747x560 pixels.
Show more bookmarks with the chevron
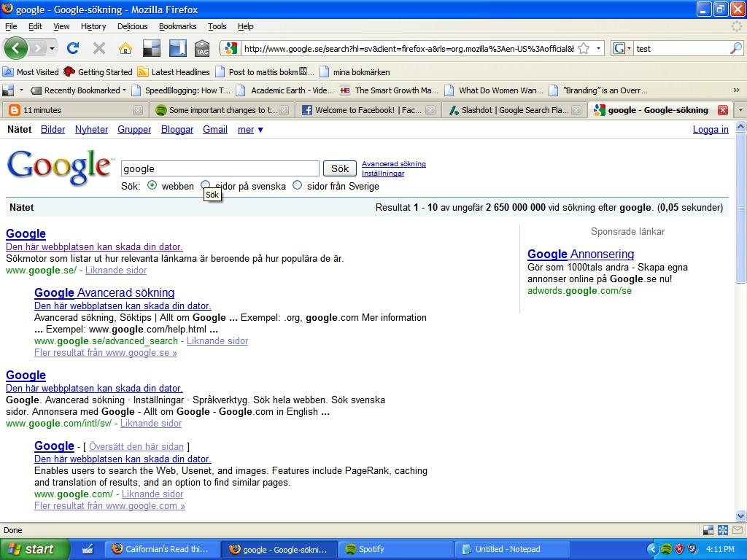coord(736,90)
